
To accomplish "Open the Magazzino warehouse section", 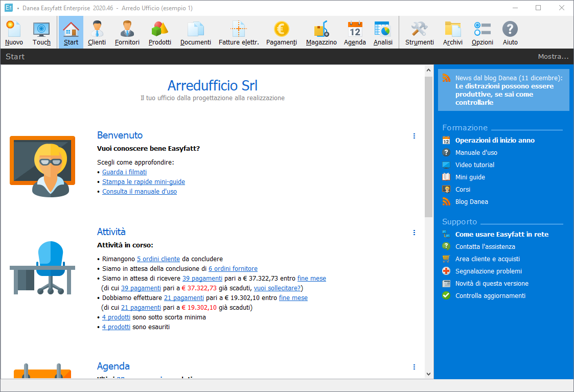I will point(322,33).
